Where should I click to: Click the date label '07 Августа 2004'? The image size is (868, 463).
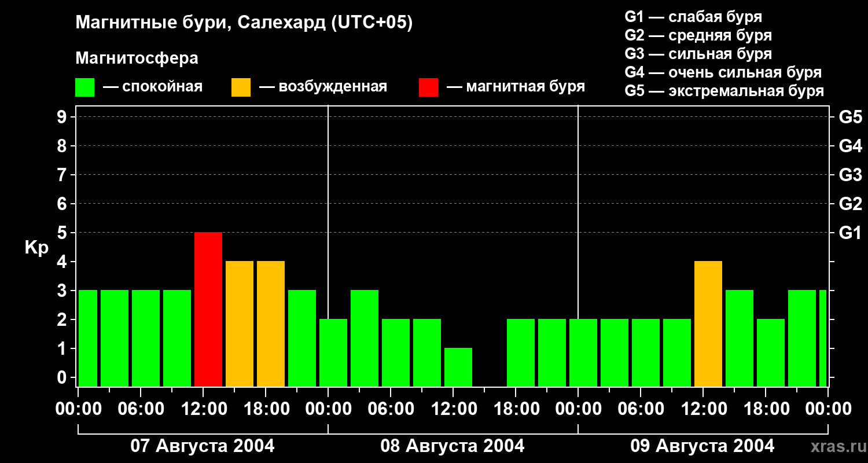coord(203,446)
